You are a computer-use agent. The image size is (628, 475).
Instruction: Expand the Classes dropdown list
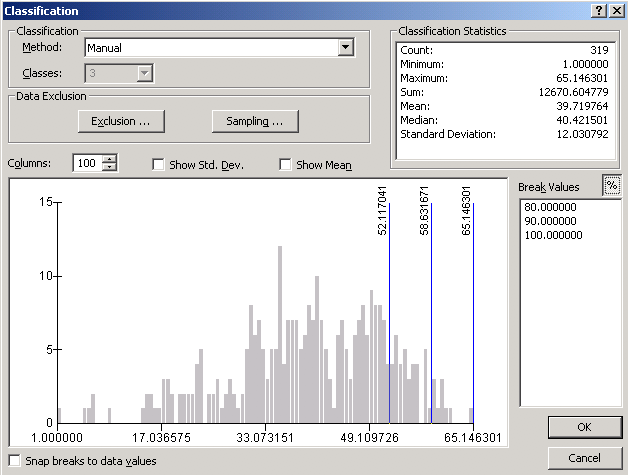(x=145, y=72)
